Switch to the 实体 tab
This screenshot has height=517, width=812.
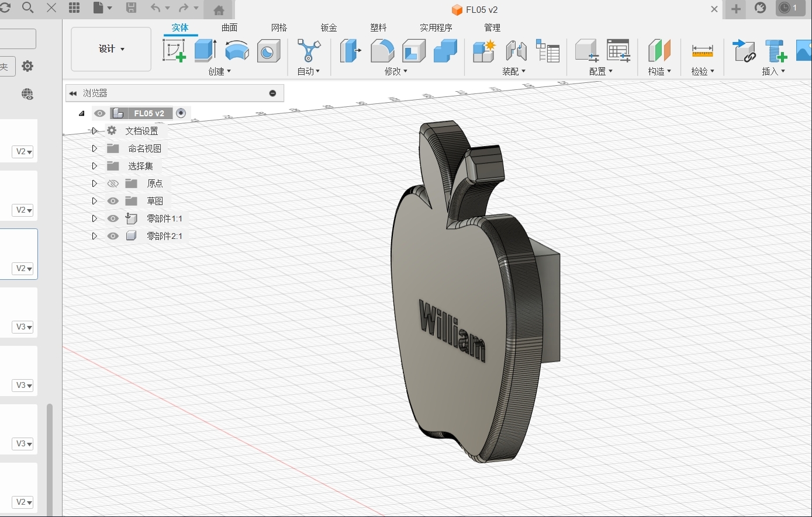click(180, 27)
